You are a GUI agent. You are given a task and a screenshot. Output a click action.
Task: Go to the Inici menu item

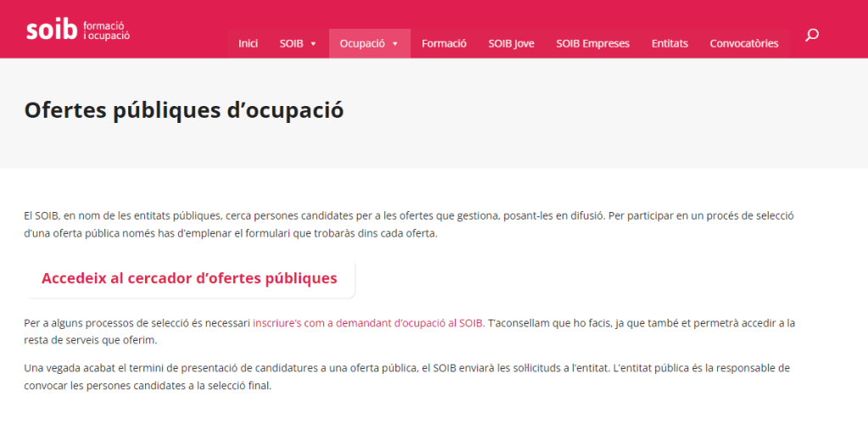248,43
